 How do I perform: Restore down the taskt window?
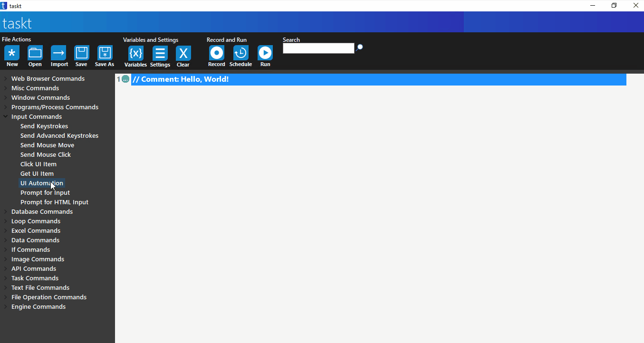click(x=614, y=6)
